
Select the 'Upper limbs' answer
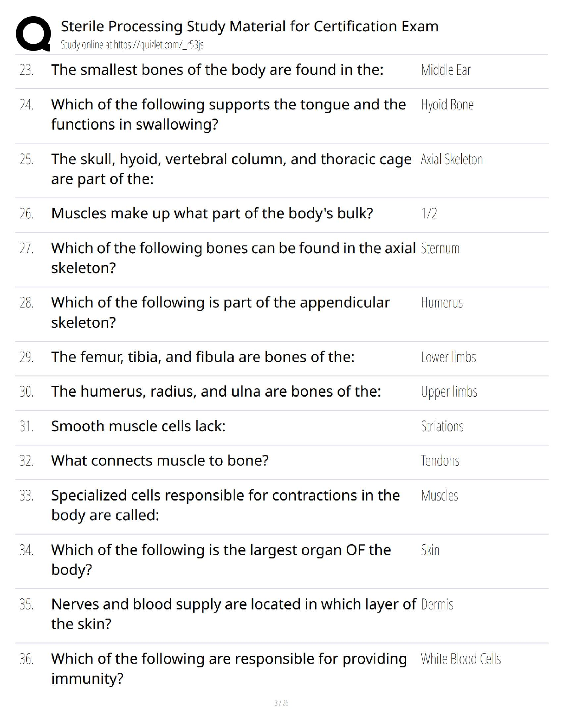coord(449,392)
